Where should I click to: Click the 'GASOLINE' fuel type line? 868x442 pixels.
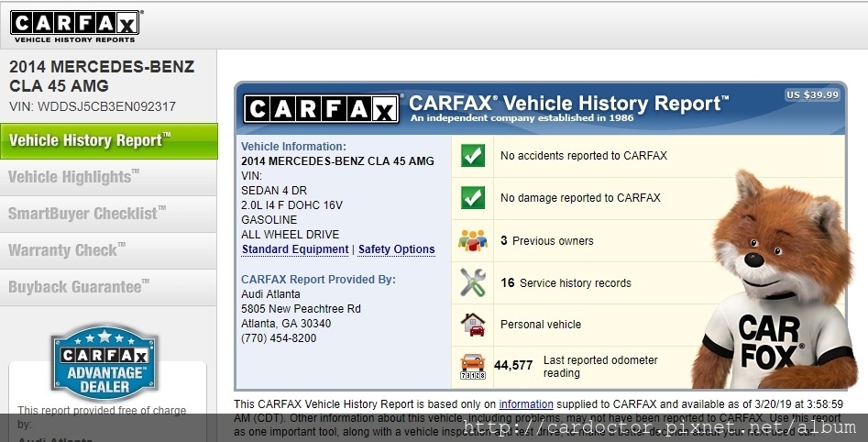[269, 220]
